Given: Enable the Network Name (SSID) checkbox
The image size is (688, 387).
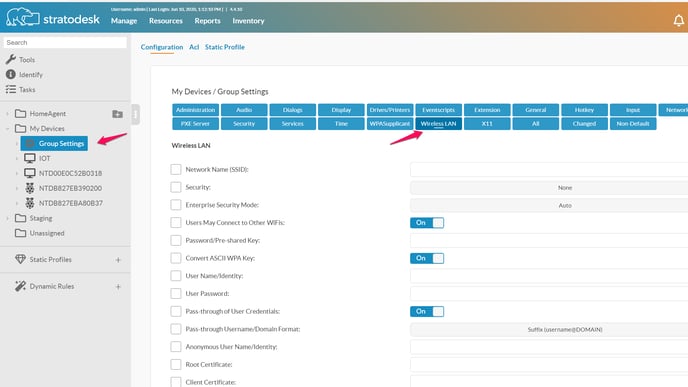Looking at the screenshot, I should [176, 169].
